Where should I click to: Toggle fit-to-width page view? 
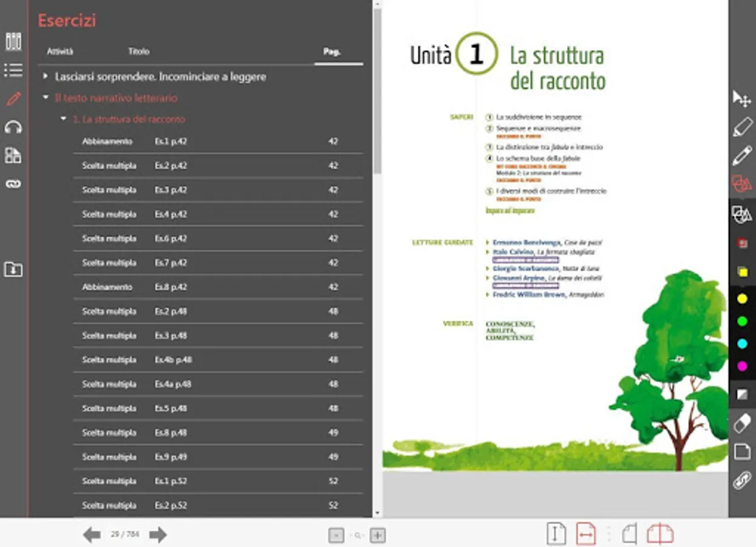coord(586,534)
